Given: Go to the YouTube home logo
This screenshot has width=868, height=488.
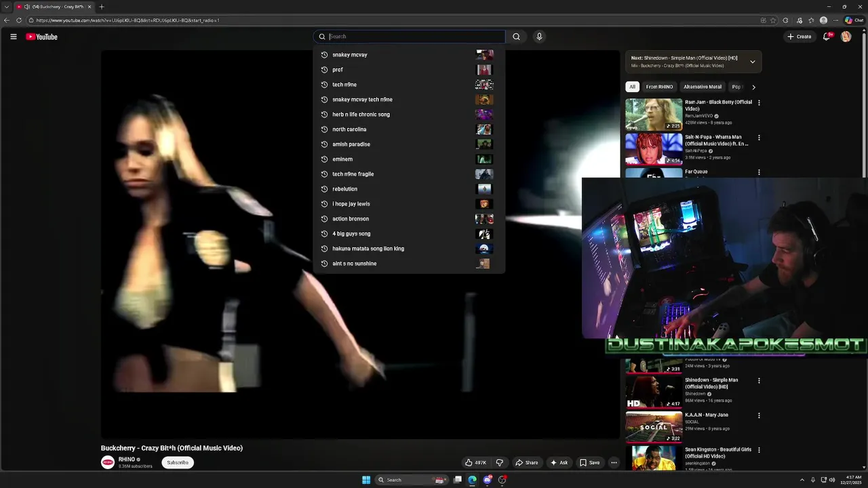Looking at the screenshot, I should click(x=41, y=37).
